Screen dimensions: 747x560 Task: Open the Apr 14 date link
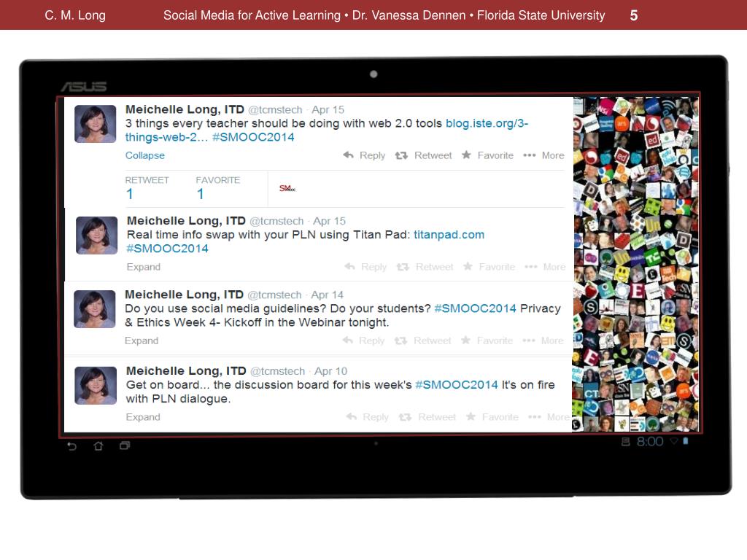click(x=328, y=295)
